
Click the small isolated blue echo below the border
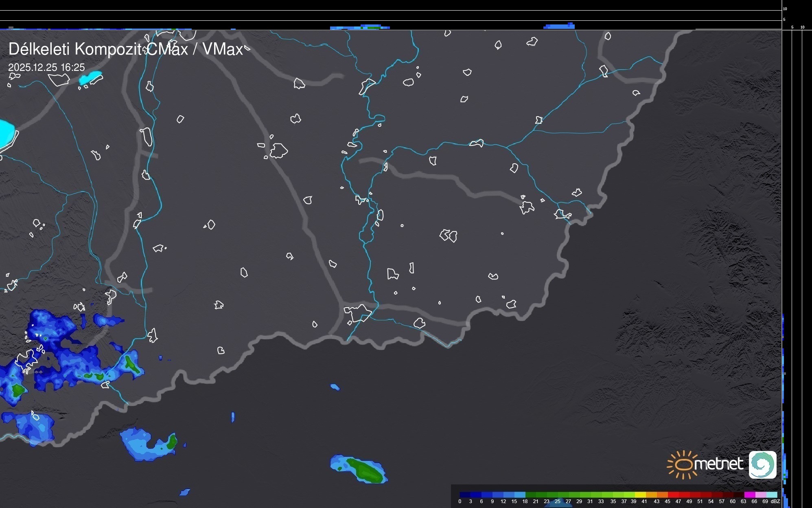point(335,387)
